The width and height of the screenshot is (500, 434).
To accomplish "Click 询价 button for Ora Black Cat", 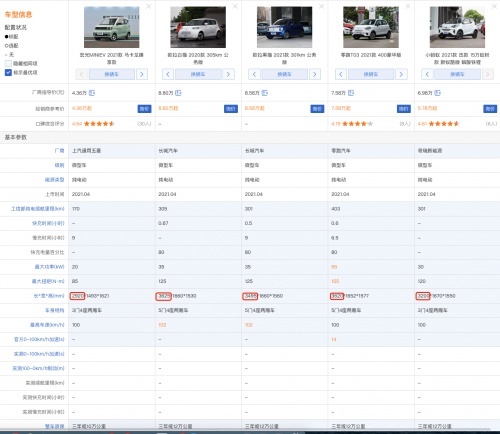I will tap(317, 109).
